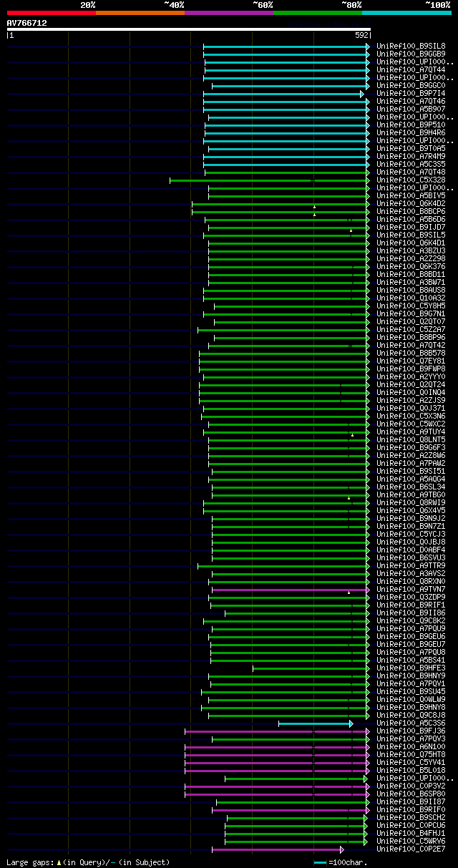
Task: Choose the UniRef100_Q7EY81 entry
Action: click(411, 361)
